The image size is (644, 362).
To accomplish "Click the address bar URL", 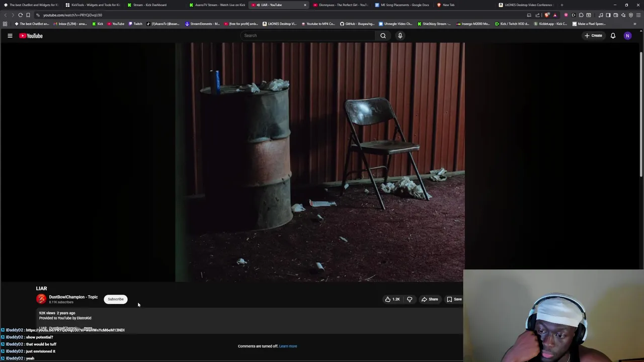I will tap(72, 15).
